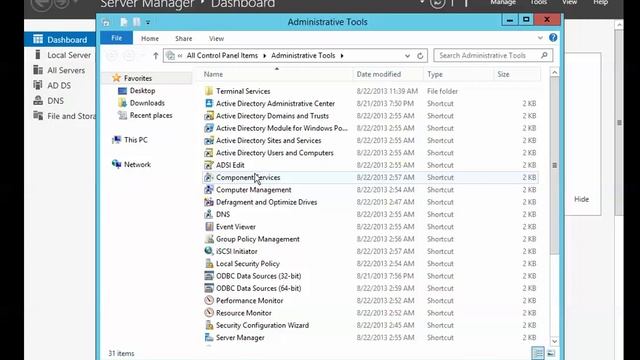Select the Event Viewer icon

(x=209, y=227)
